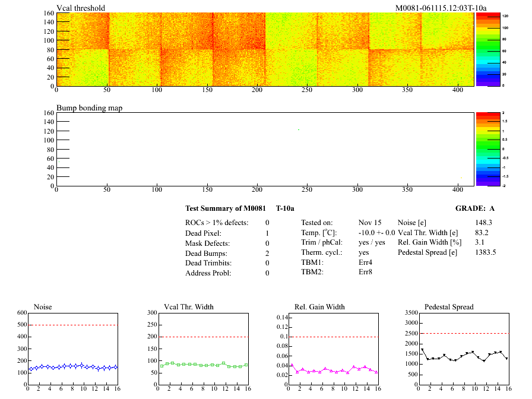Click the red dashed limit in Pedestal Spread chart
The image size is (532, 399).
pos(464,334)
